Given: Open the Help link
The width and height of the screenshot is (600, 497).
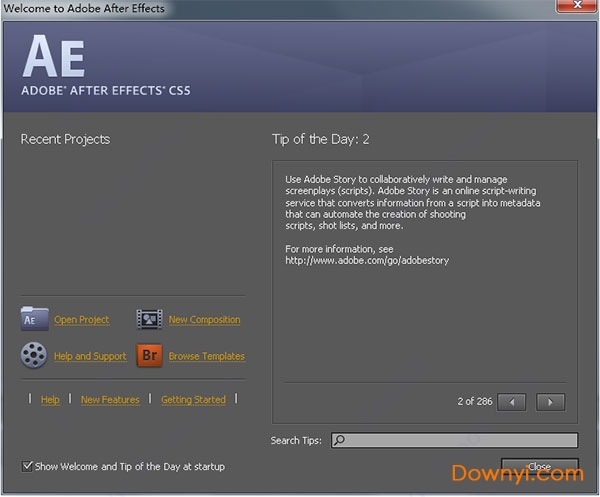Looking at the screenshot, I should [50, 400].
